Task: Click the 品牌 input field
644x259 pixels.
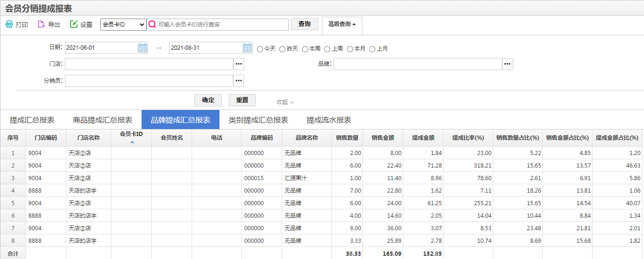Action: click(418, 64)
